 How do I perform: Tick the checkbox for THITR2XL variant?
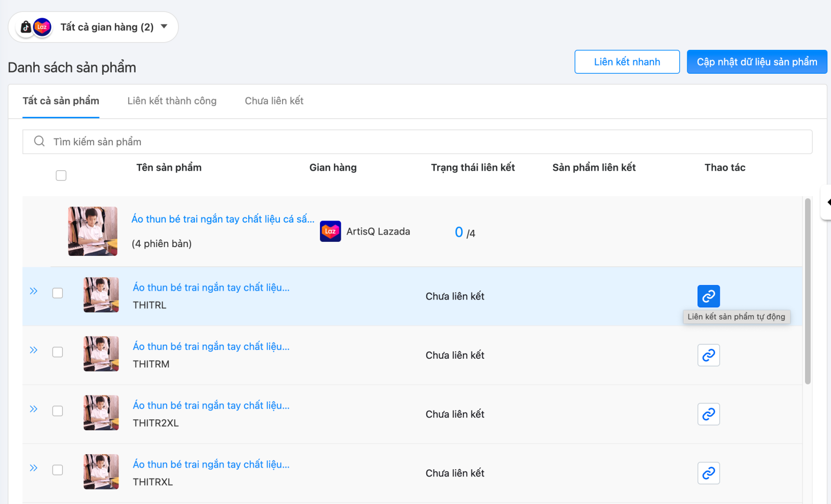58,411
